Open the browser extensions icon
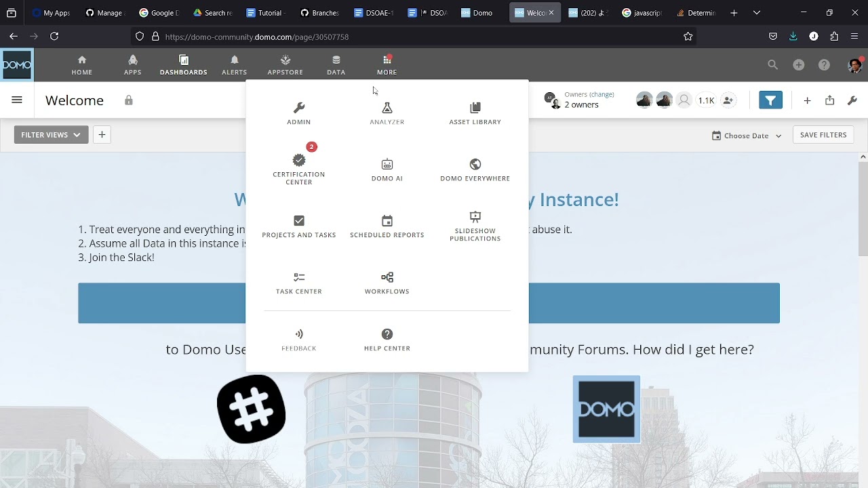The height and width of the screenshot is (488, 868). click(834, 37)
